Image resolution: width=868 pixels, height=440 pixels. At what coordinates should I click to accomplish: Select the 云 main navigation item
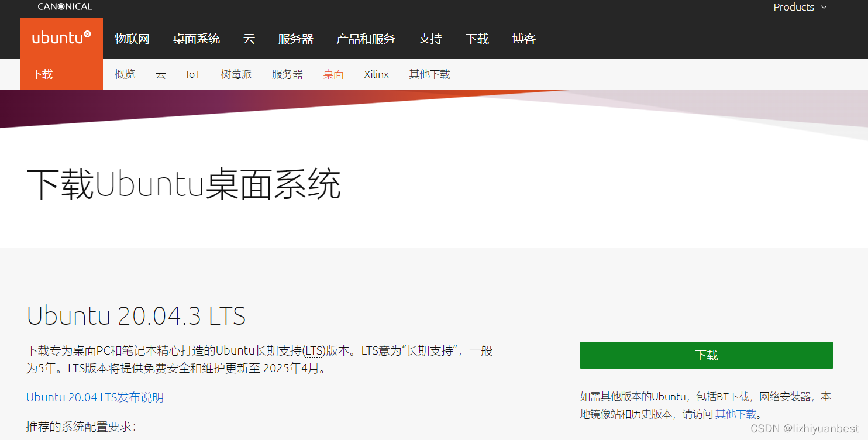[x=249, y=39]
